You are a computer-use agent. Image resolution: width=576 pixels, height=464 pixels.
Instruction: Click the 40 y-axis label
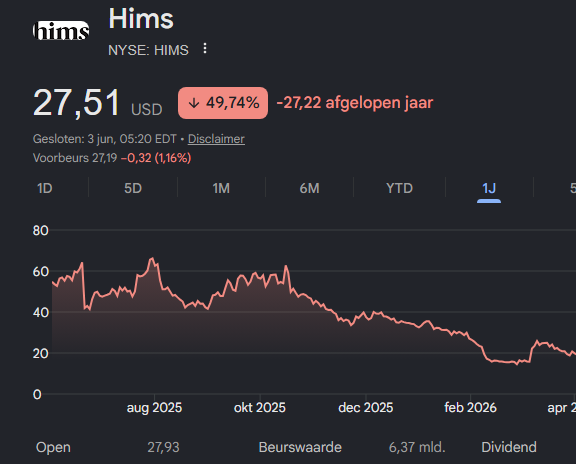point(40,313)
